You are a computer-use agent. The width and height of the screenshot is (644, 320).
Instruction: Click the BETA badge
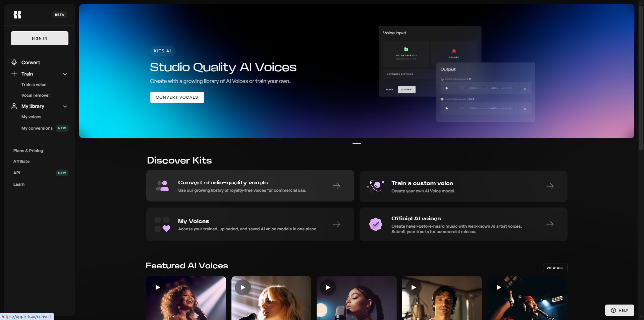[59, 15]
